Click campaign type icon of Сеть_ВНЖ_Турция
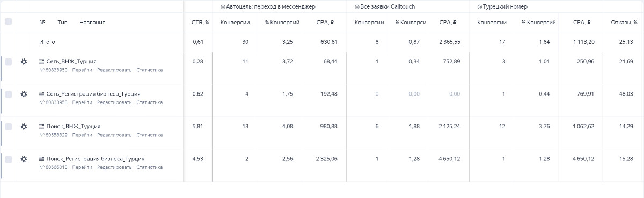This screenshot has width=644, height=198. [x=42, y=62]
